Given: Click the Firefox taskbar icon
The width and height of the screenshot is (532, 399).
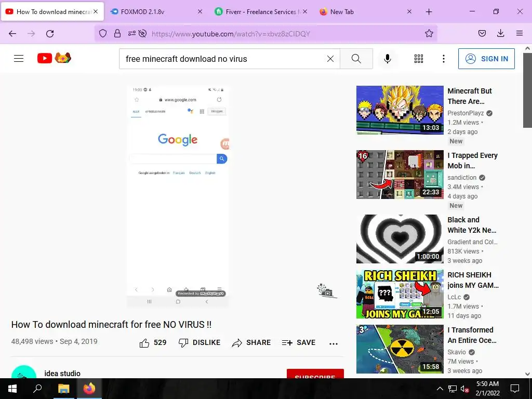Looking at the screenshot, I should [x=89, y=389].
